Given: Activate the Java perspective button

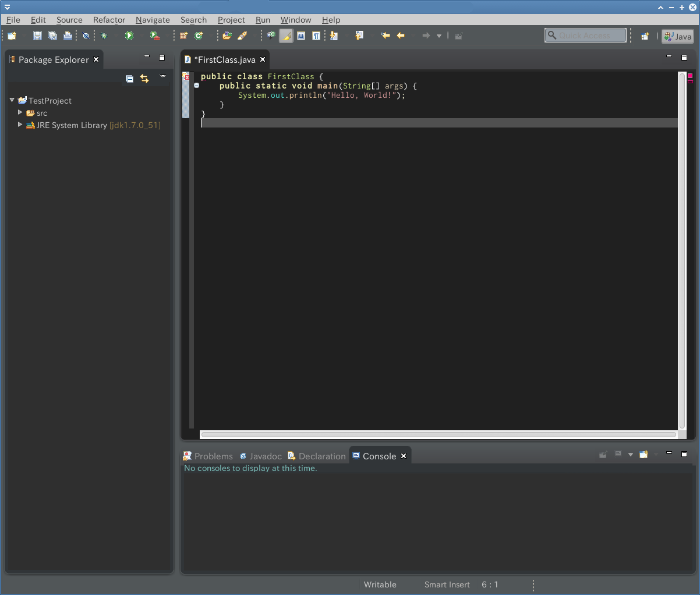Looking at the screenshot, I should [x=677, y=36].
